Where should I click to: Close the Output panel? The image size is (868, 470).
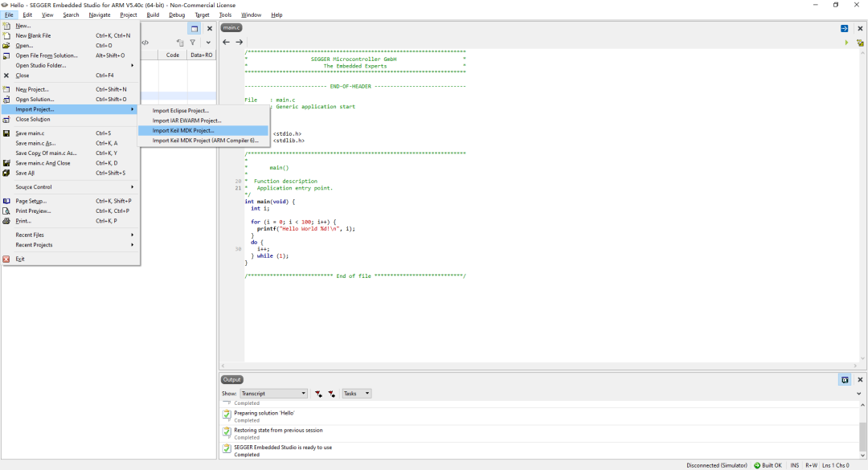[860, 380]
